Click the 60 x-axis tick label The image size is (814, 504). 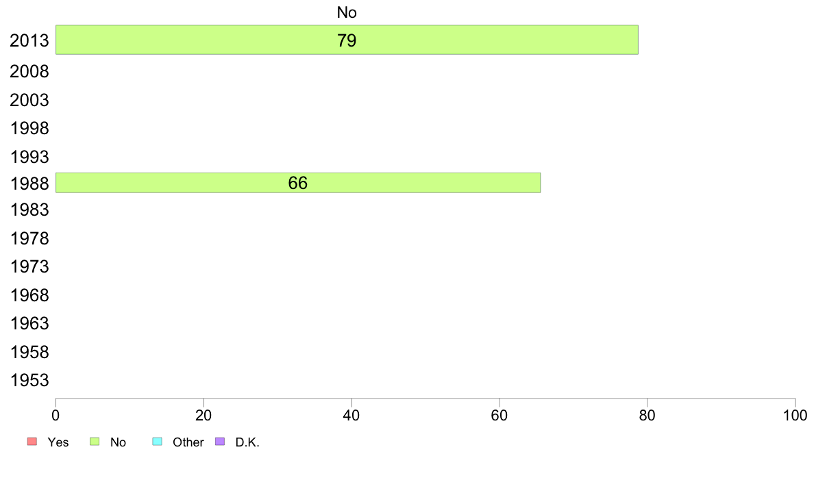click(x=500, y=415)
